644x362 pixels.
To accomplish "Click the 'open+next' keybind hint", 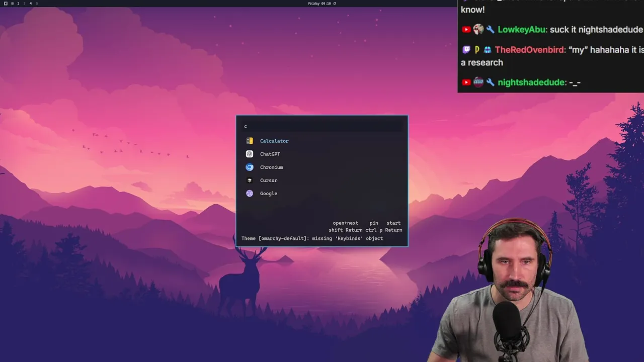I will pos(346,223).
